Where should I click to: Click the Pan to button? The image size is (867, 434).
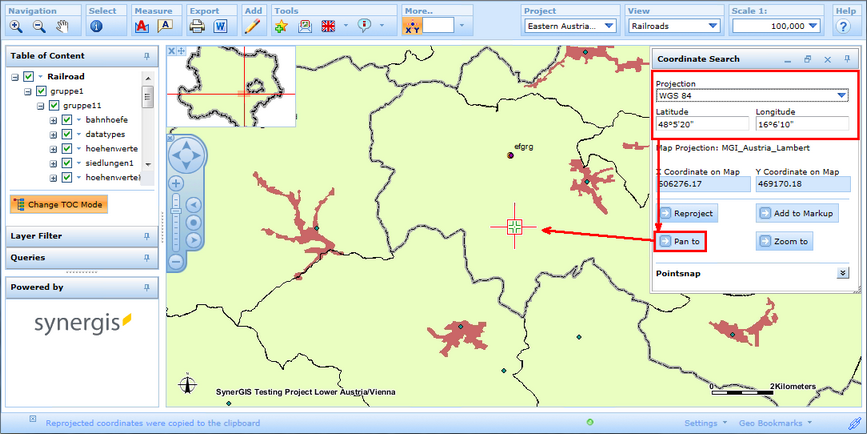[680, 242]
